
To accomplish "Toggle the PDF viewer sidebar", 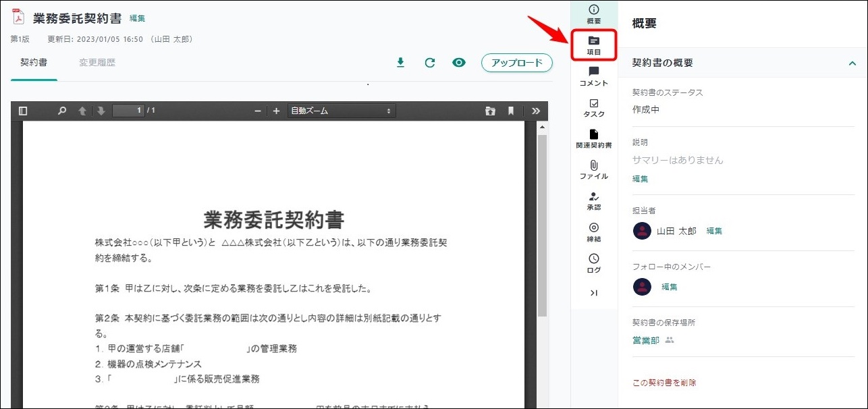I will coord(23,111).
